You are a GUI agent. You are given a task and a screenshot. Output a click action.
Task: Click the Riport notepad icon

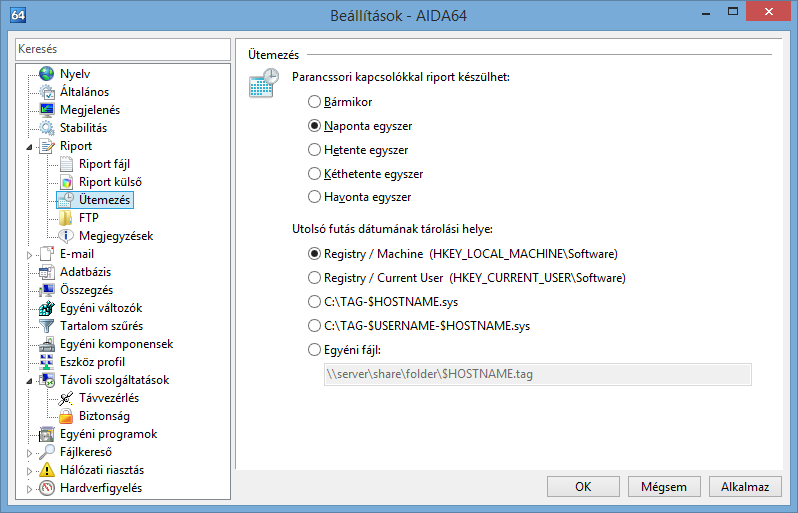pos(47,146)
